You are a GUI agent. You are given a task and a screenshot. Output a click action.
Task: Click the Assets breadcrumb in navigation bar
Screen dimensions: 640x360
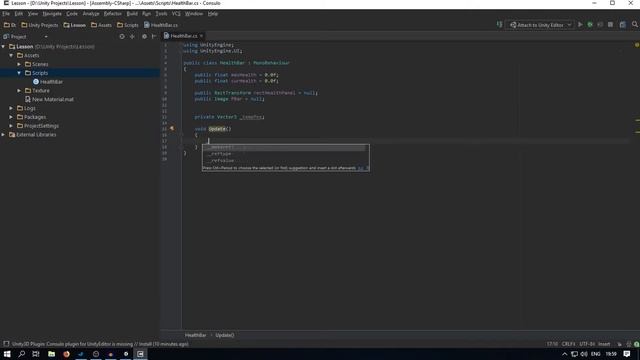point(101,25)
